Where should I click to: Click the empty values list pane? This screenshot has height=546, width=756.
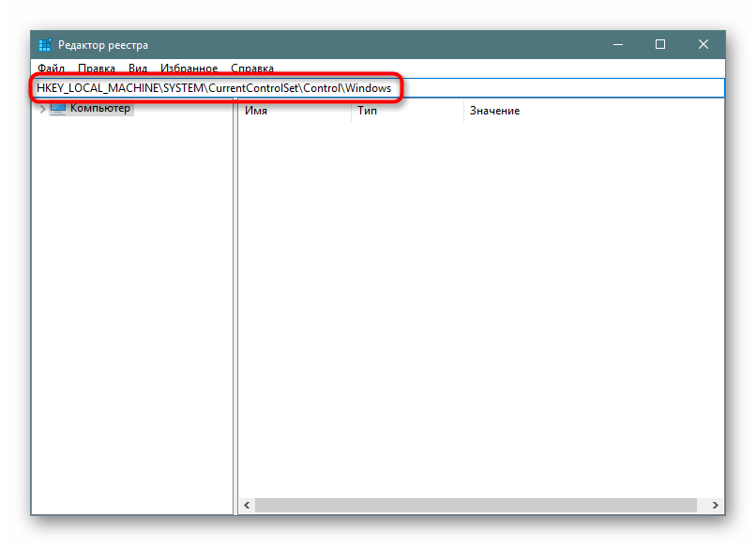tap(480, 310)
